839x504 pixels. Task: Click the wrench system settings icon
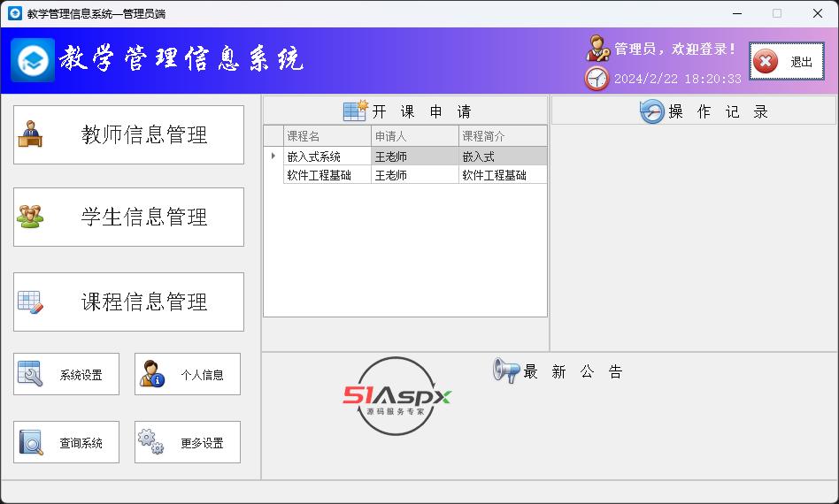tap(30, 374)
